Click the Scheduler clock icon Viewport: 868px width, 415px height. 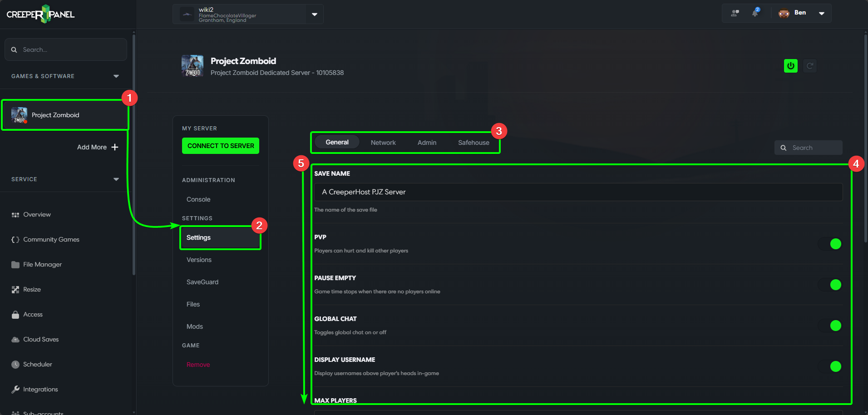(15, 365)
